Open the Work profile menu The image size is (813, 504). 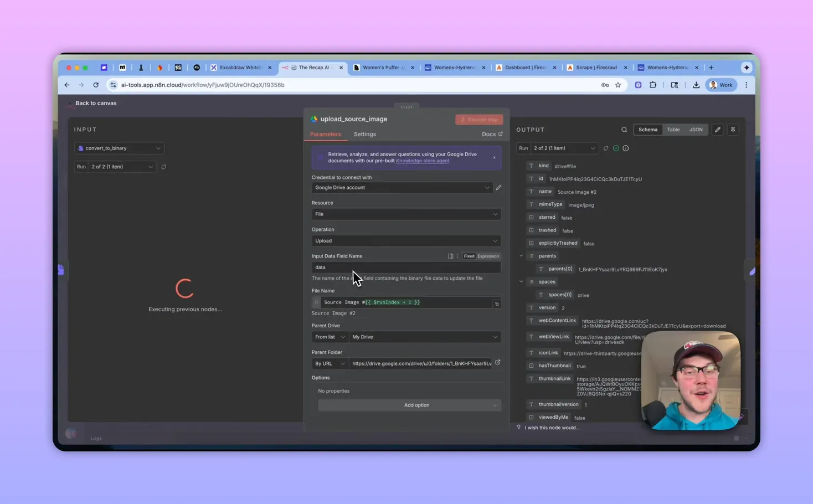[x=722, y=85]
